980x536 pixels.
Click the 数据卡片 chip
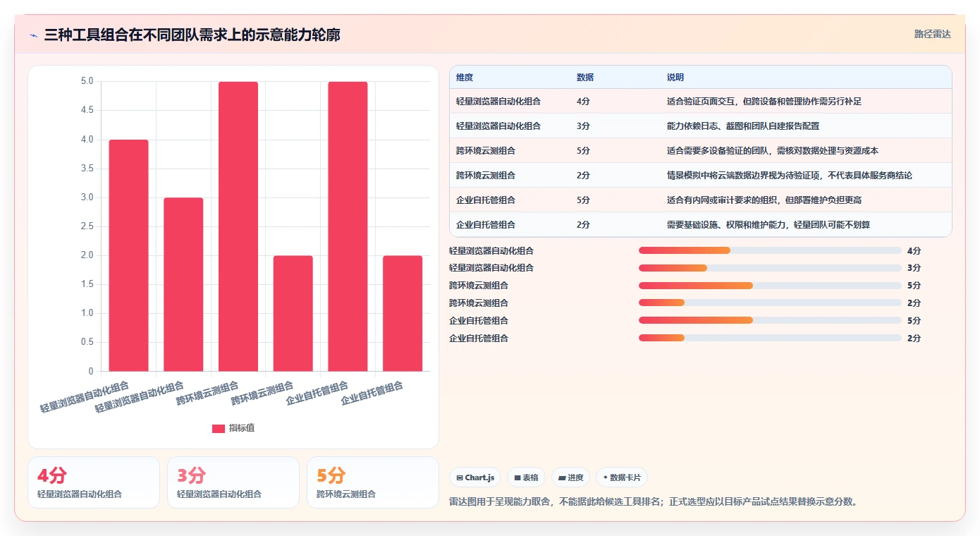coord(622,477)
